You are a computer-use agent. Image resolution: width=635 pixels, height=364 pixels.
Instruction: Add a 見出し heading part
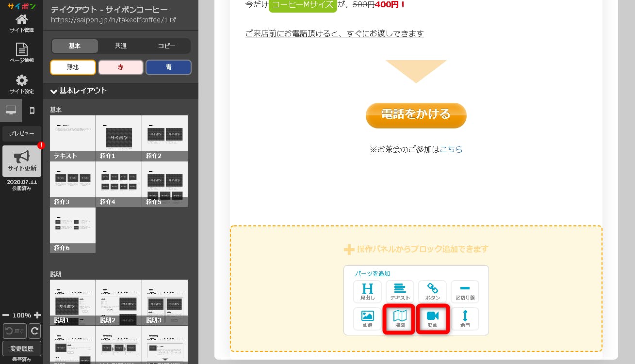tap(367, 291)
